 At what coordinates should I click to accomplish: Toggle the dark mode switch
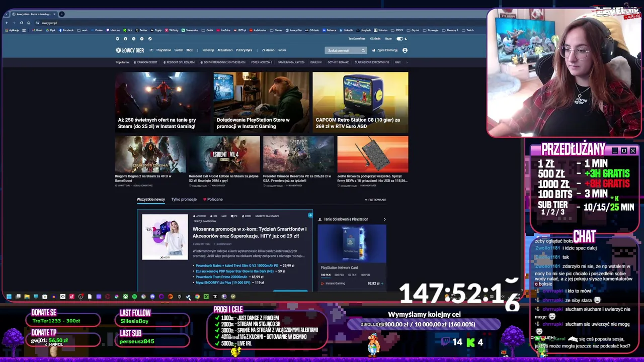[400, 39]
